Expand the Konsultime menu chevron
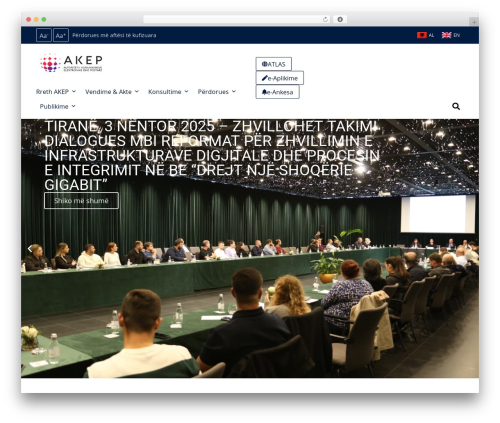Image resolution: width=500 pixels, height=423 pixels. [x=186, y=91]
